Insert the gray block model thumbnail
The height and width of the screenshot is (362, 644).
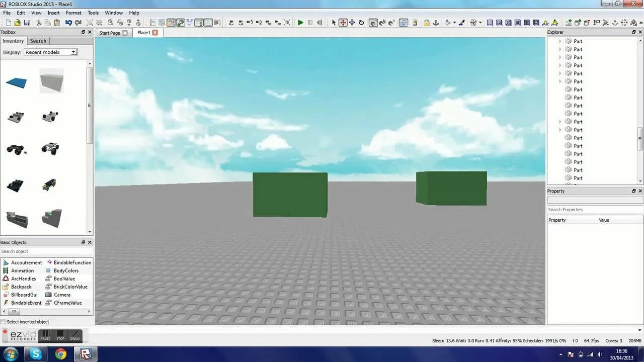(x=51, y=81)
